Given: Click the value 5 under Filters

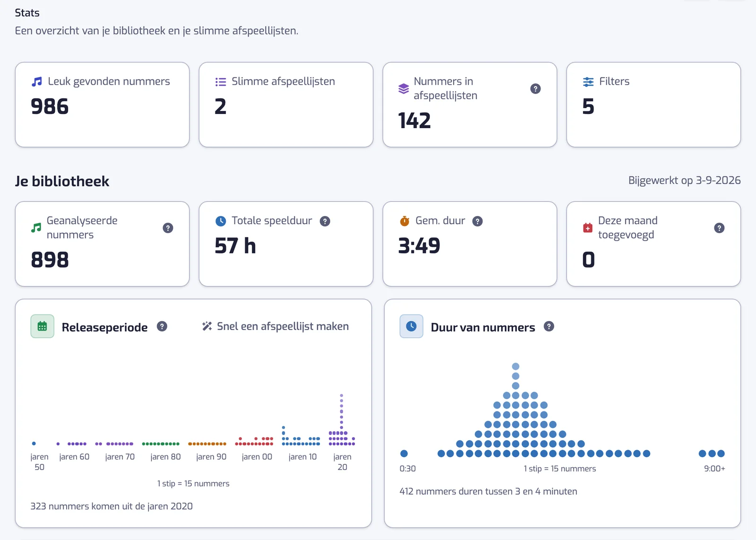Looking at the screenshot, I should [588, 106].
